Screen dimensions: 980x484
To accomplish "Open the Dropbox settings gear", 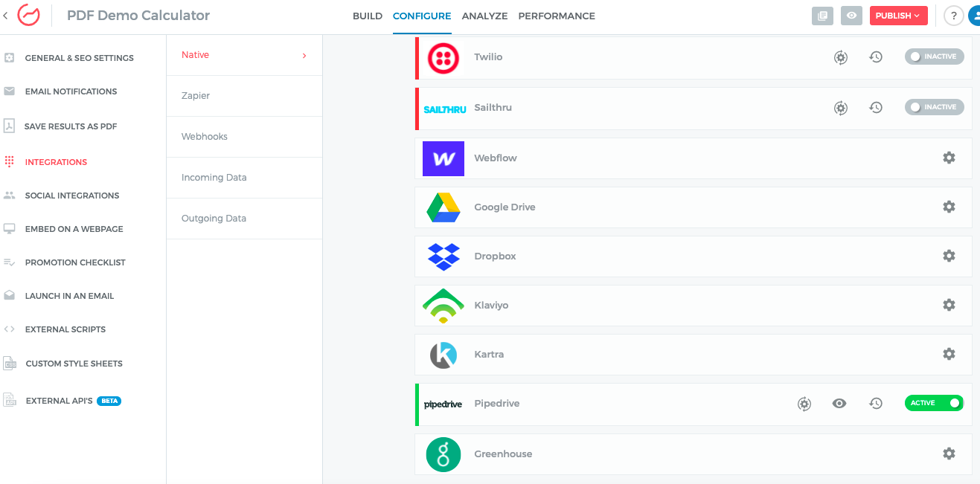I will 949,256.
